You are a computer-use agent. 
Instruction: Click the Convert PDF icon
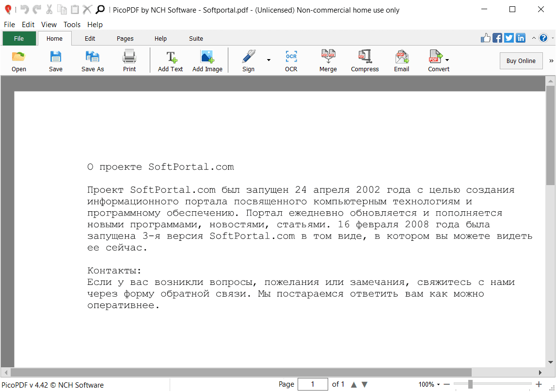click(435, 56)
